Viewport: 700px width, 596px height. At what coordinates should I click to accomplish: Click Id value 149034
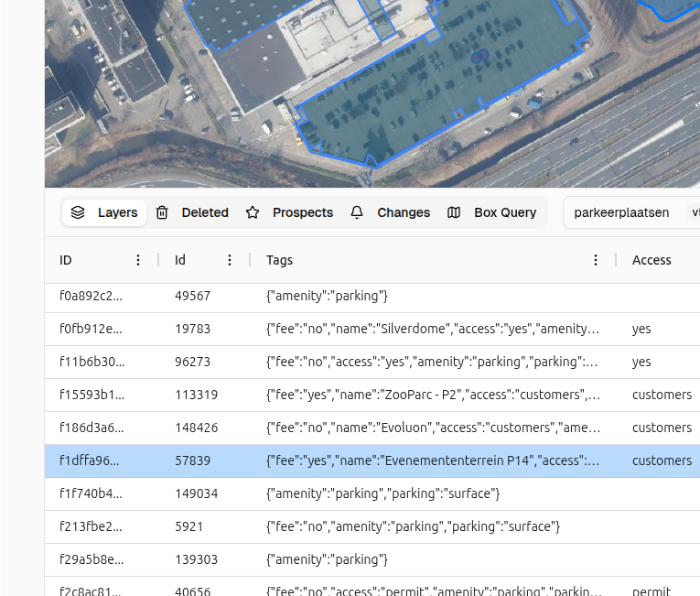(197, 493)
